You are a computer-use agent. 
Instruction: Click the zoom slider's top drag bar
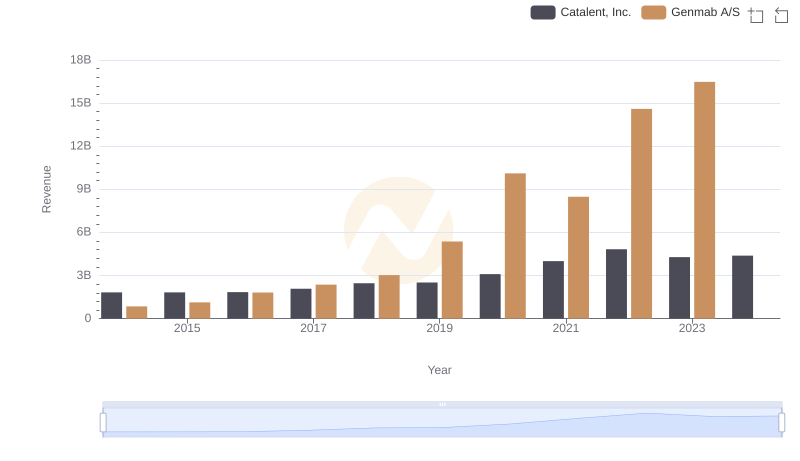pyautogui.click(x=442, y=404)
